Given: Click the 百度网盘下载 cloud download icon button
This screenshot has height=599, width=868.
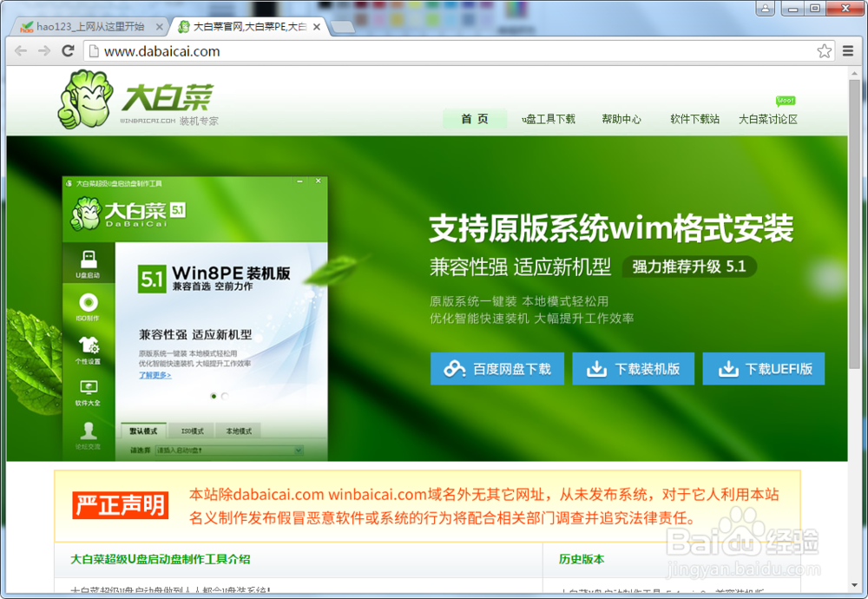Looking at the screenshot, I should 455,368.
